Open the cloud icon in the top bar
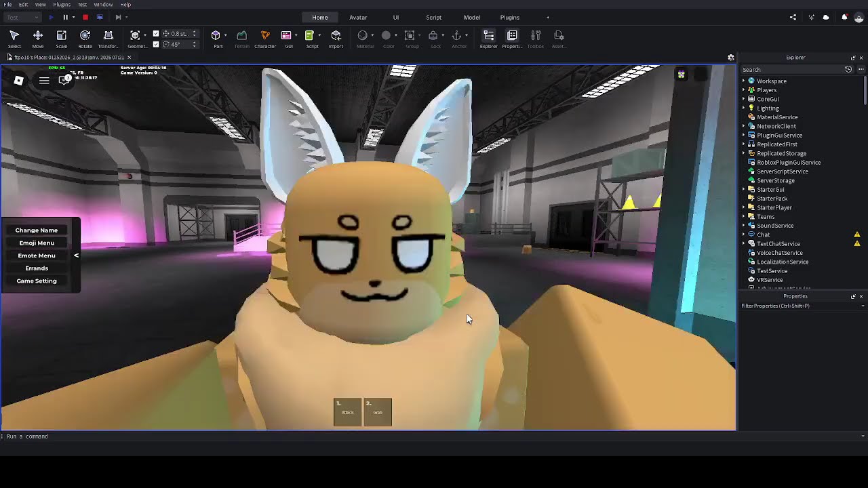 [826, 17]
